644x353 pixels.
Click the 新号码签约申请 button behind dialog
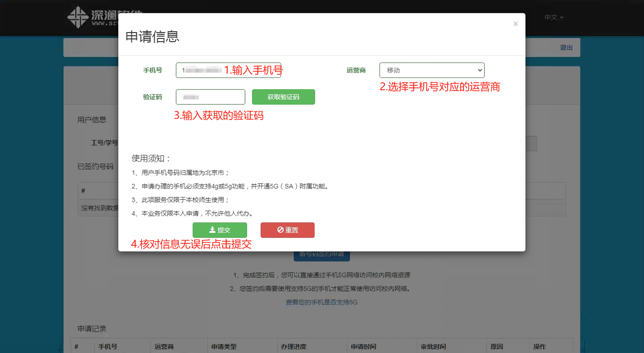321,256
